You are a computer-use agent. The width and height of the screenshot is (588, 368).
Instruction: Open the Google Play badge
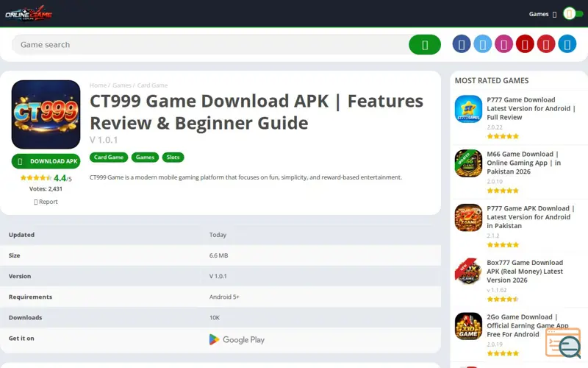pyautogui.click(x=237, y=339)
